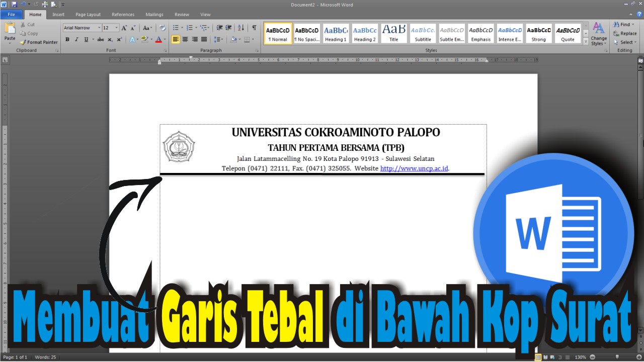The height and width of the screenshot is (362, 644).
Task: Click the Find button
Action: [624, 24]
